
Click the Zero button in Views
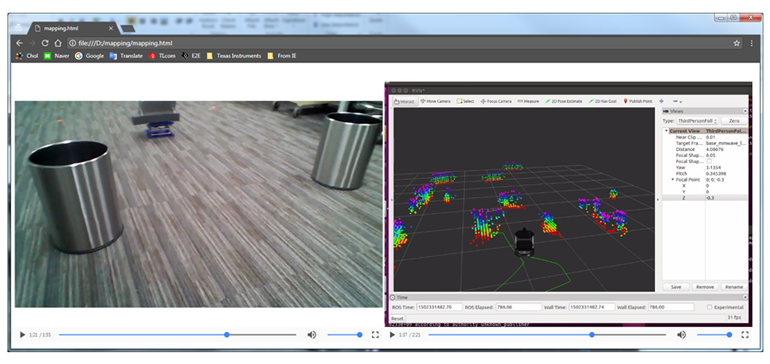click(x=734, y=121)
